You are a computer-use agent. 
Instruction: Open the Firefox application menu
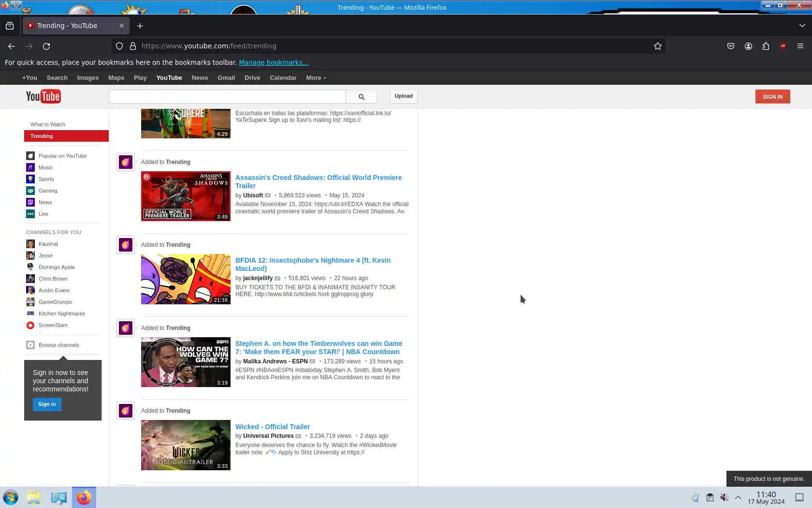(800, 46)
